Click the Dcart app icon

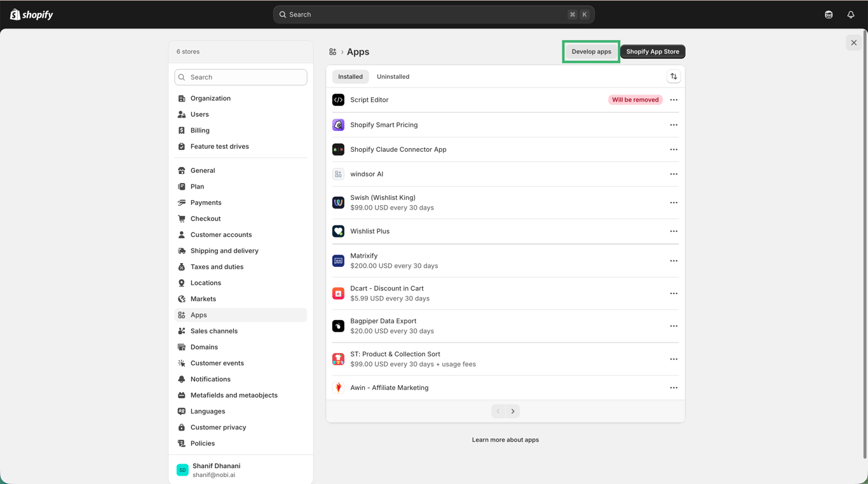click(338, 293)
